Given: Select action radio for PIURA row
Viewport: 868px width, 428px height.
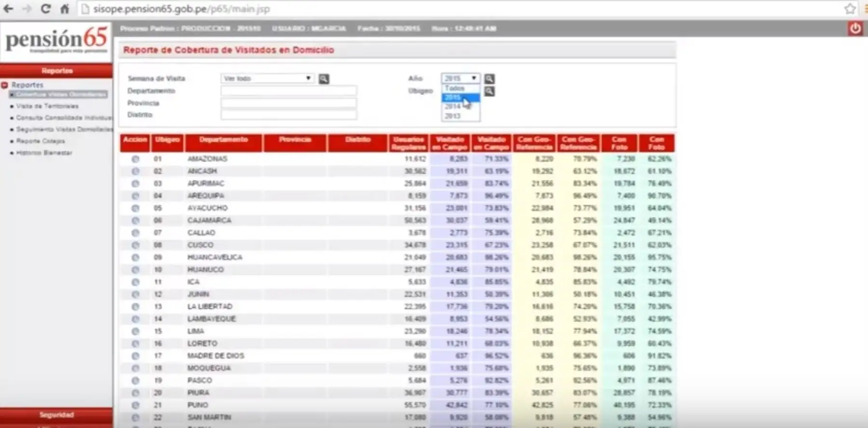Looking at the screenshot, I should [x=135, y=393].
